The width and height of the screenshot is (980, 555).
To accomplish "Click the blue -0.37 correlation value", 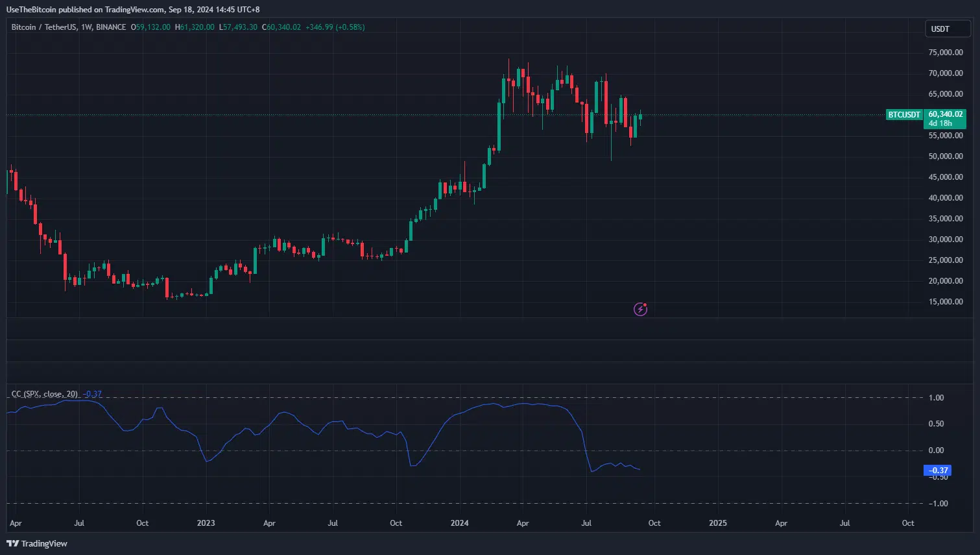I will pos(93,393).
